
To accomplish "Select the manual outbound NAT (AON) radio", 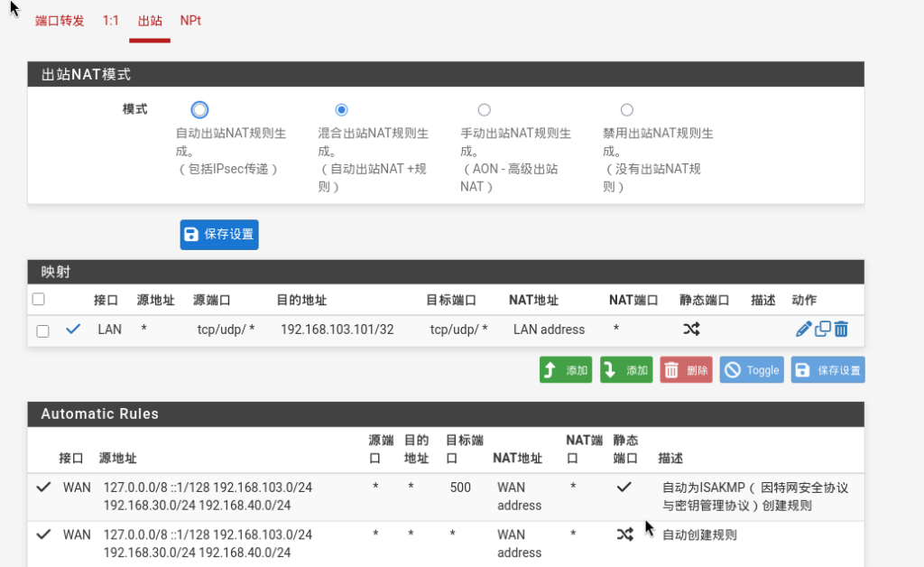I will [484, 110].
